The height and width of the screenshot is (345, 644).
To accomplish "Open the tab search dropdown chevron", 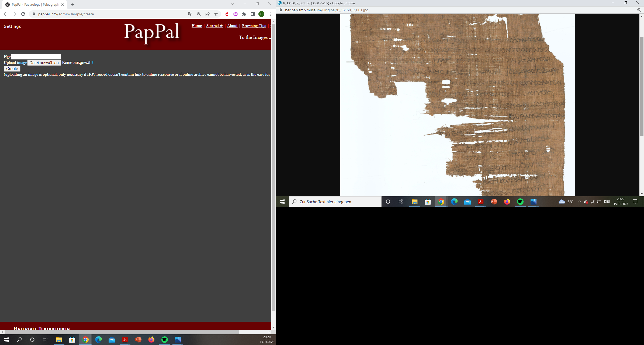I will pos(233,4).
